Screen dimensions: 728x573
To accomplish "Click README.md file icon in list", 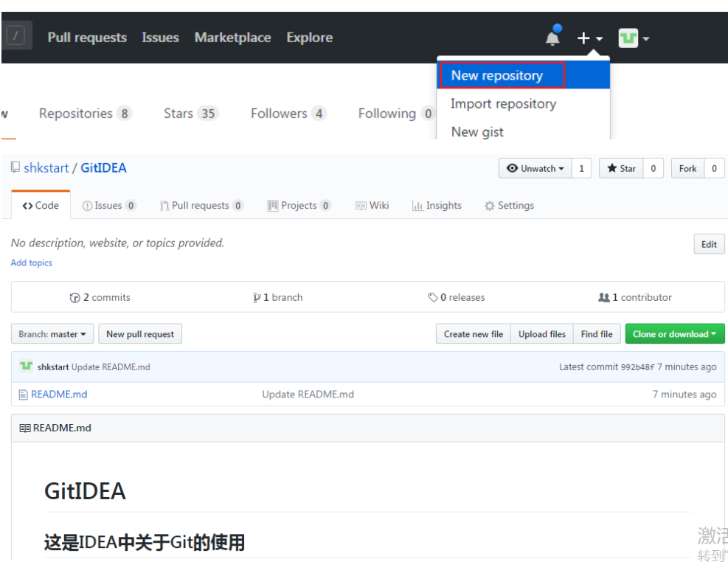I will 23,395.
